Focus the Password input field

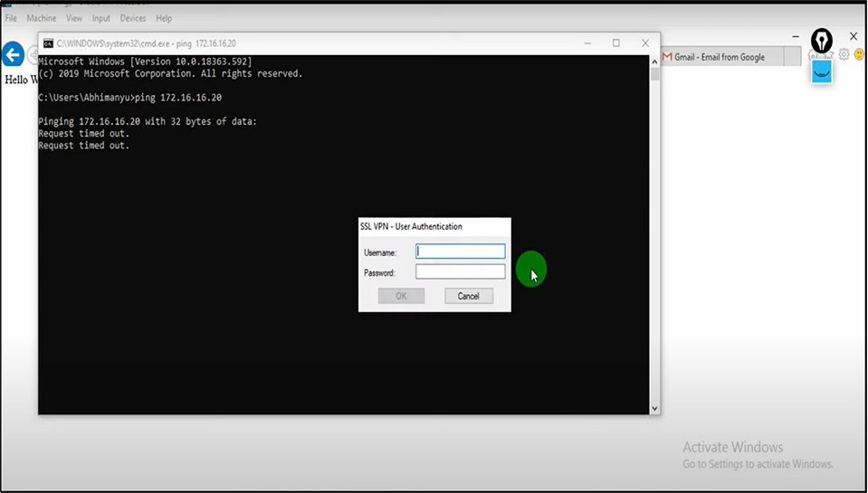[x=460, y=271]
